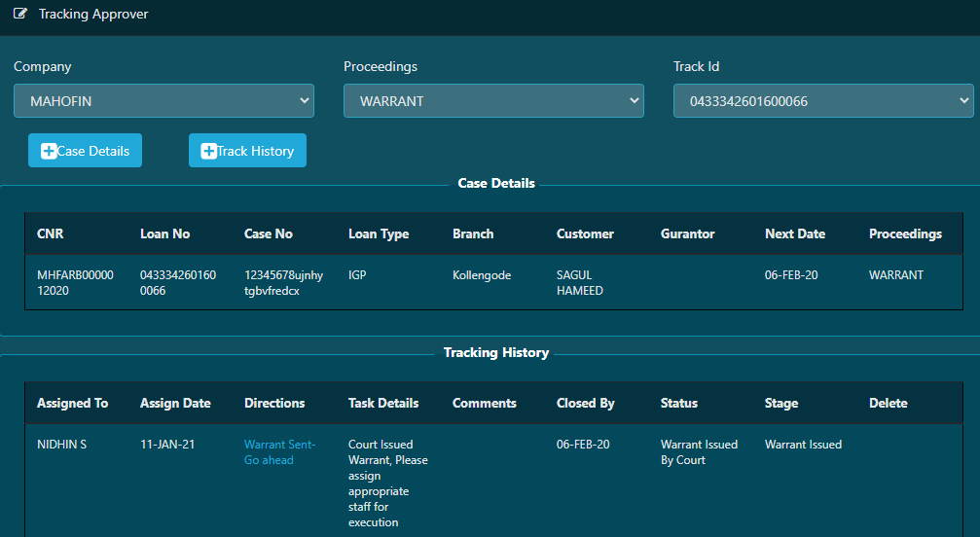Click the Delete column header
Screen dimensions: 980x537
click(x=889, y=404)
